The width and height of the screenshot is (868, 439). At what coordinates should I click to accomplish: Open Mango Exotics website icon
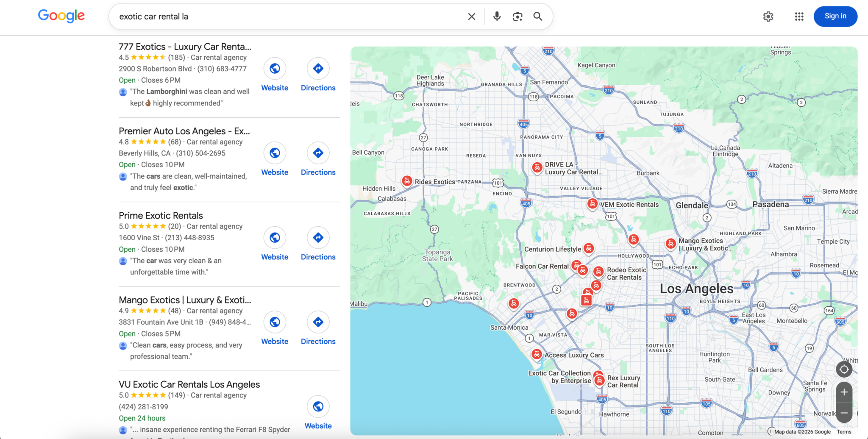pyautogui.click(x=275, y=322)
